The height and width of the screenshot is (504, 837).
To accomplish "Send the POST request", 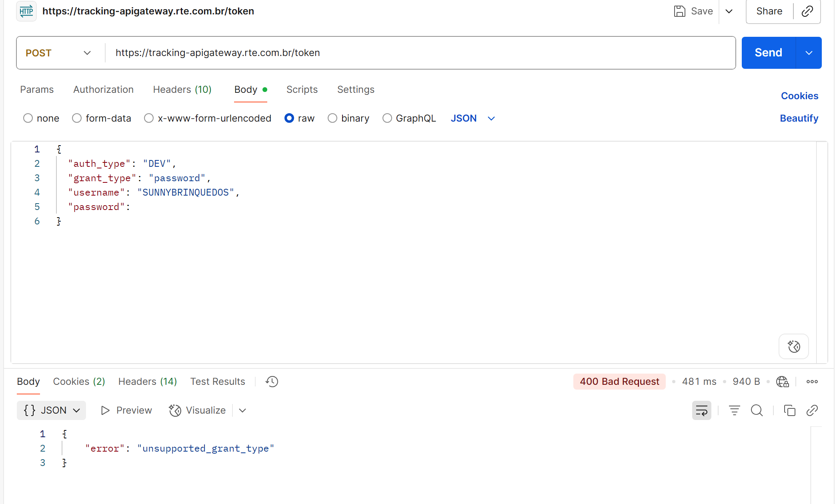I will click(768, 53).
